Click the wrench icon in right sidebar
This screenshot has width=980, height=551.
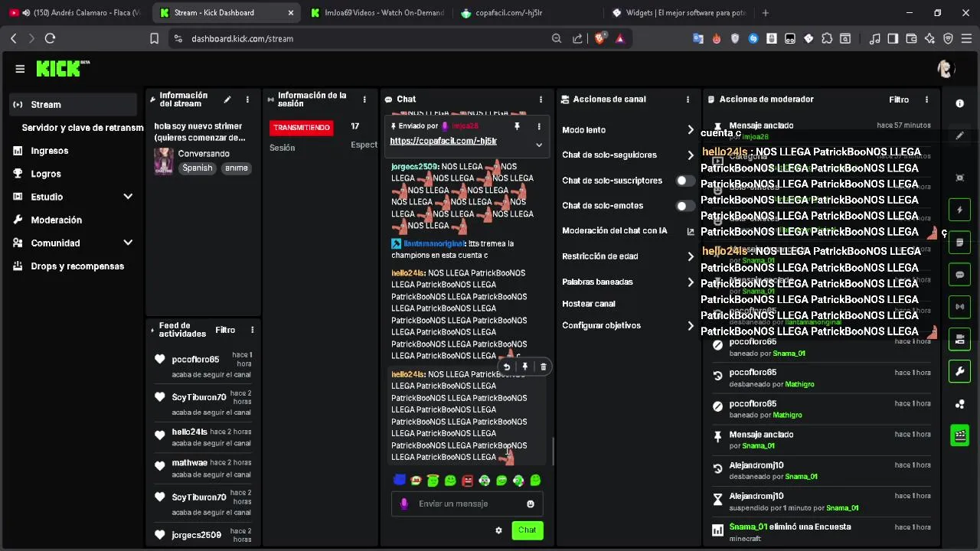[x=959, y=372]
